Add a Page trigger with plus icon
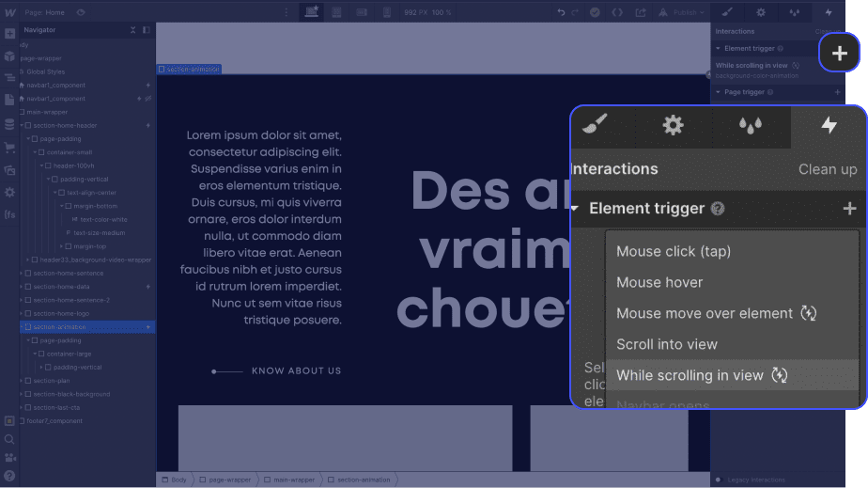 pyautogui.click(x=837, y=92)
